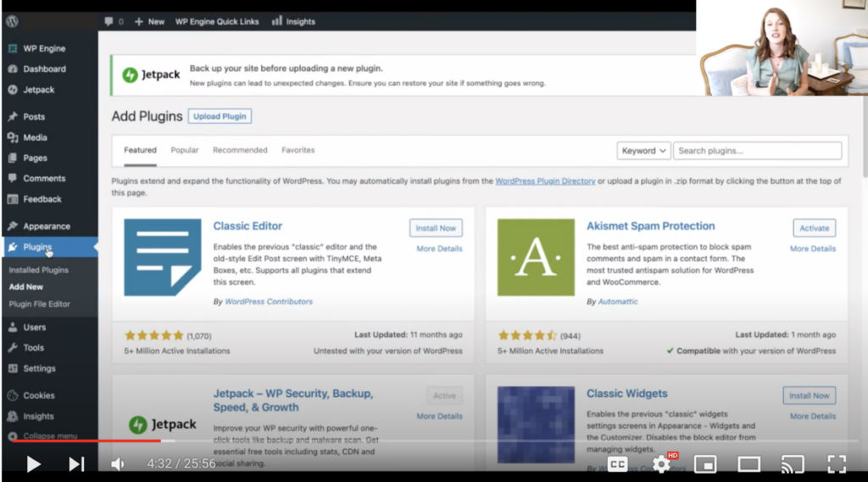
Task: Open Insights in the admin bar
Action: tap(293, 21)
